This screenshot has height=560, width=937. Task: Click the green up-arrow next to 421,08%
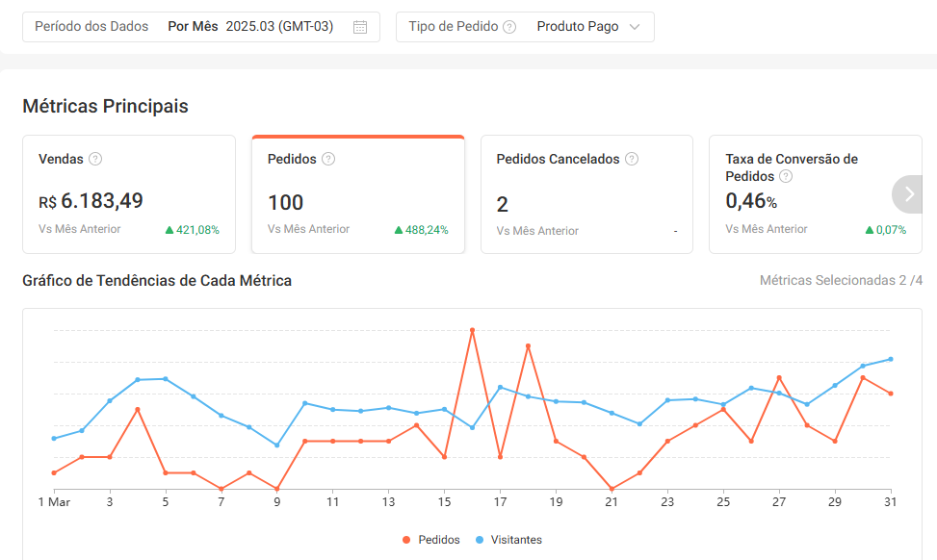pos(169,230)
